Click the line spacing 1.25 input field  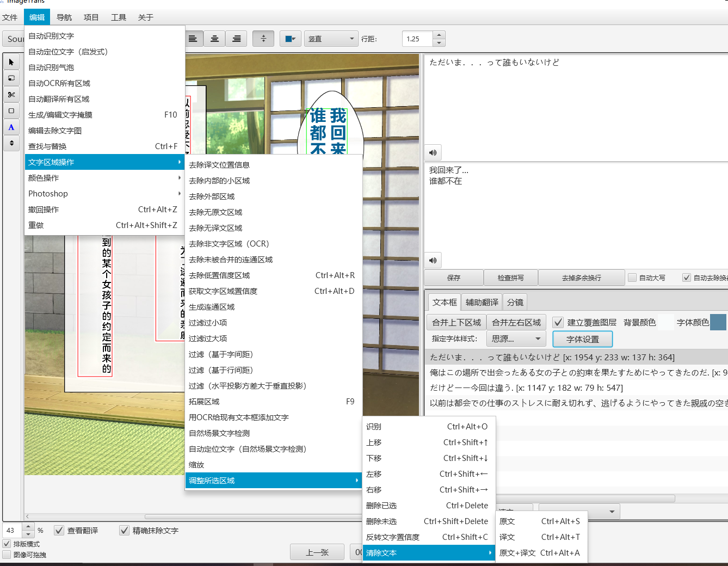[x=417, y=39]
